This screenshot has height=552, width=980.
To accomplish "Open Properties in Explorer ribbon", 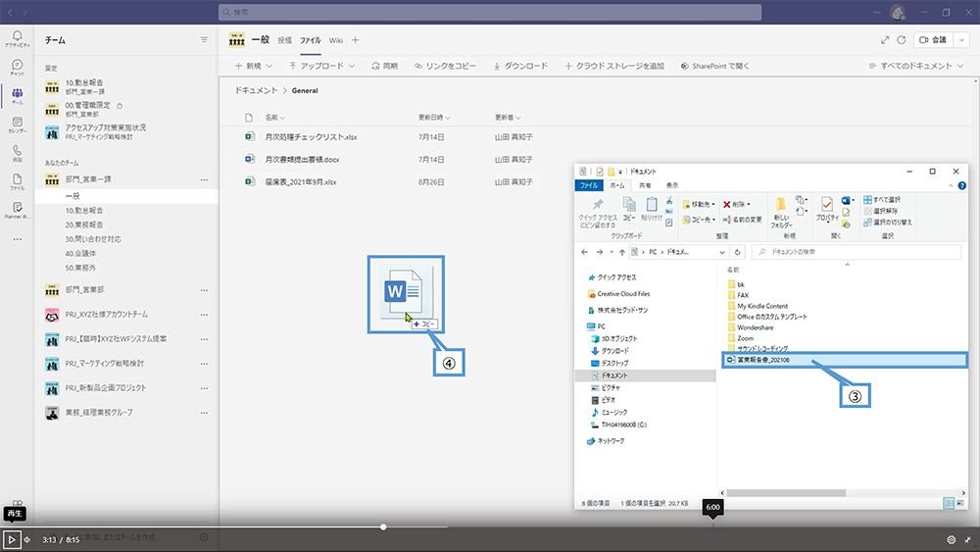I will [827, 210].
